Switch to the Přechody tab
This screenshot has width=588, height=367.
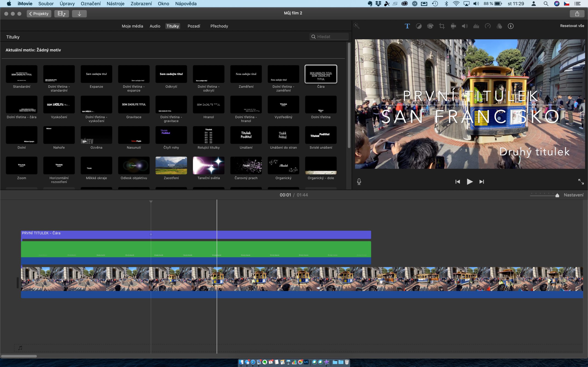pyautogui.click(x=219, y=26)
